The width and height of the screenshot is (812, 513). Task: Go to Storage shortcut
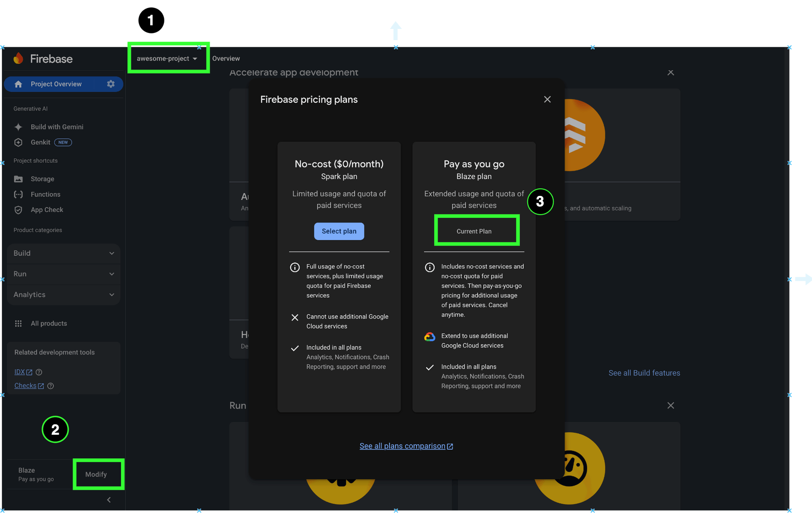(42, 179)
